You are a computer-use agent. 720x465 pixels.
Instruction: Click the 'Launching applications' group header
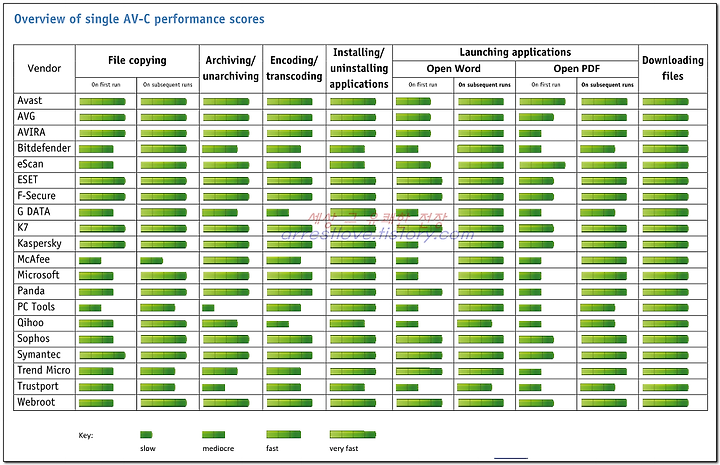[x=515, y=52]
